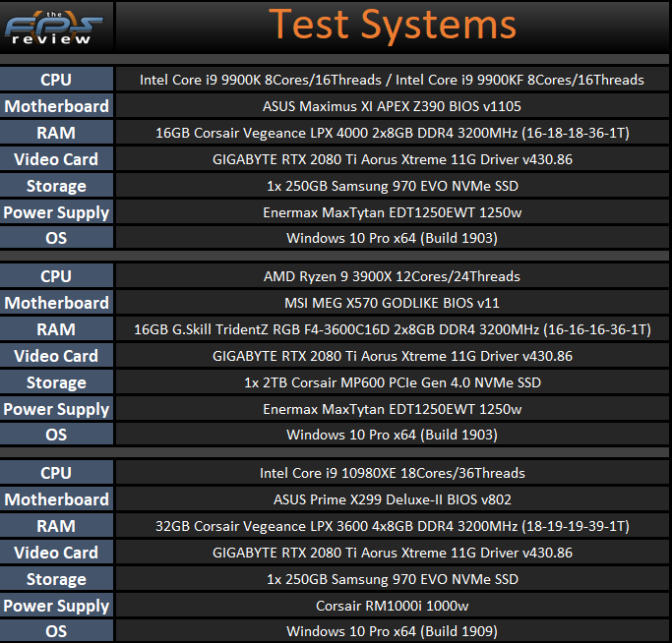Select "1x 2TB Corsair MP600 PCIe Gen 4.0 NVMe SSD"
This screenshot has height=643, width=672.
[393, 382]
